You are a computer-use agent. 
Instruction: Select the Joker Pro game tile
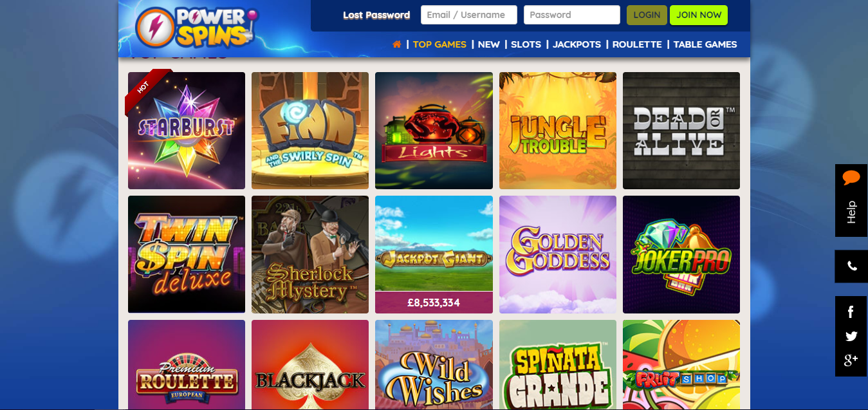pos(681,254)
